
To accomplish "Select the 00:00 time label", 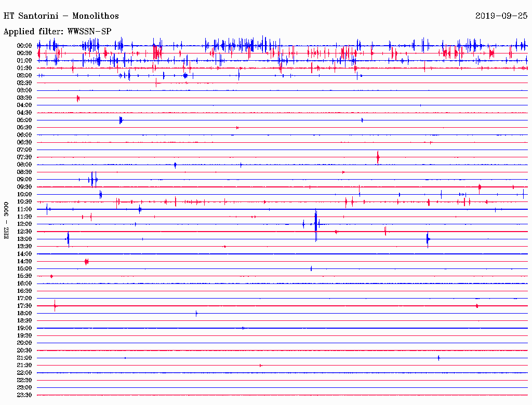I will (24, 46).
